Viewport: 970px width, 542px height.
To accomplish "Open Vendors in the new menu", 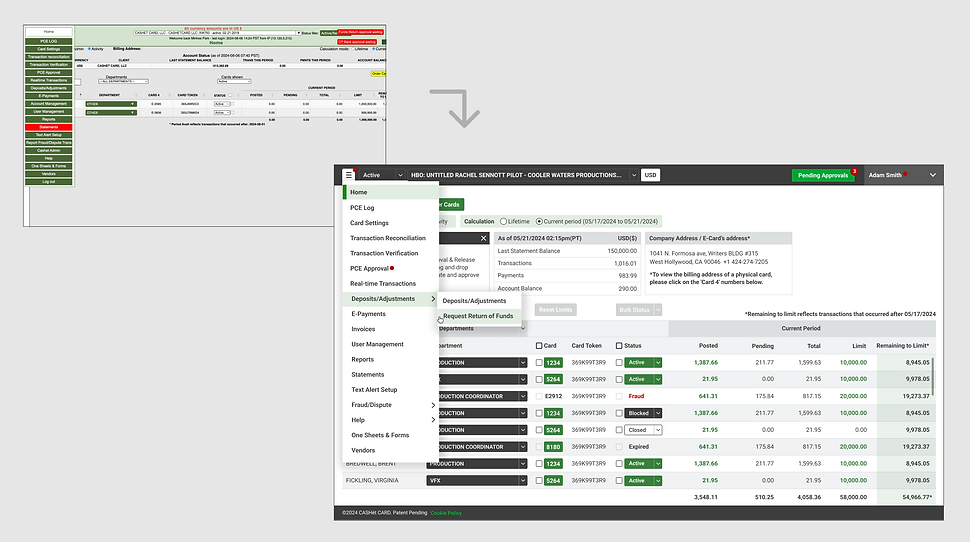I will (363, 450).
